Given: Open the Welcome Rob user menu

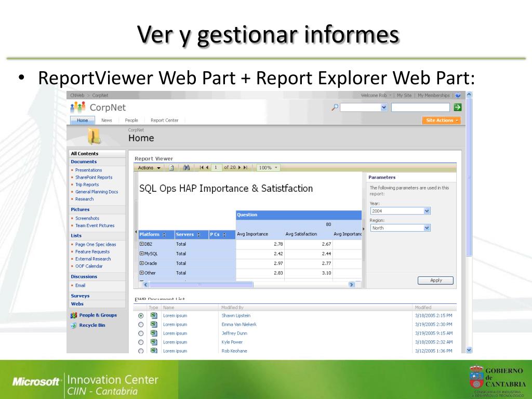Looking at the screenshot, I should 376,96.
